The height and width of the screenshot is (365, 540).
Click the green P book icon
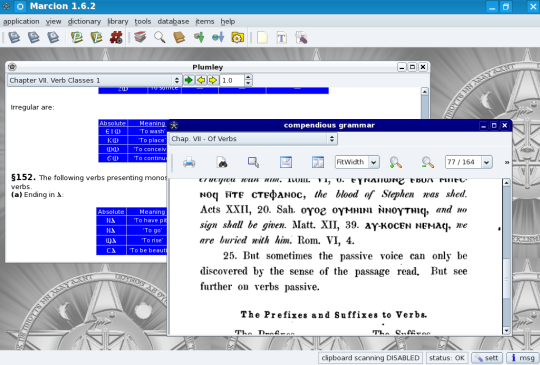pos(77,37)
